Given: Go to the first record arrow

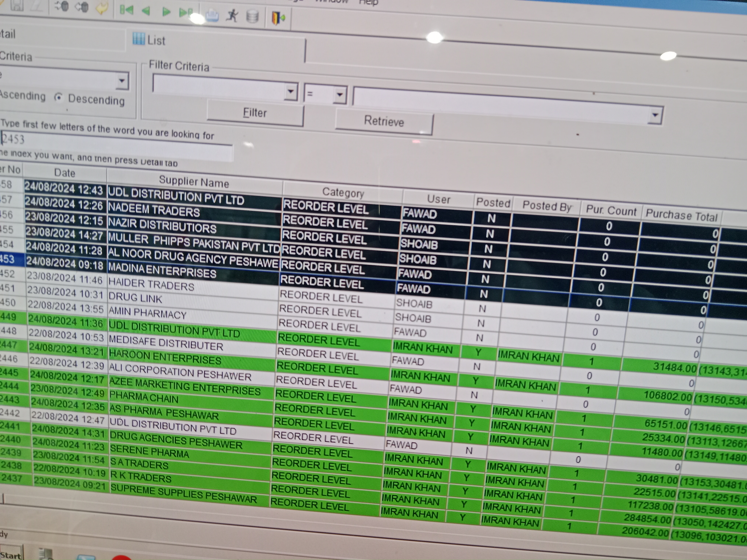Looking at the screenshot, I should [x=127, y=10].
